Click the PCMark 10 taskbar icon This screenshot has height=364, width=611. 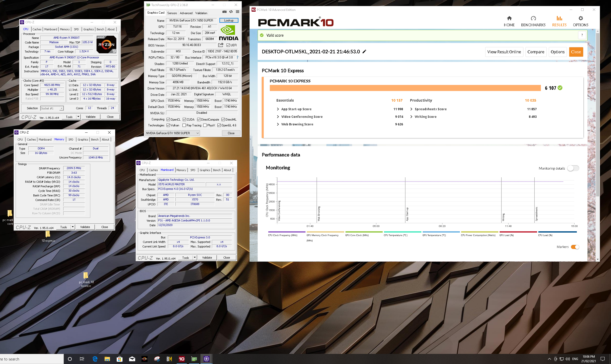tap(181, 359)
